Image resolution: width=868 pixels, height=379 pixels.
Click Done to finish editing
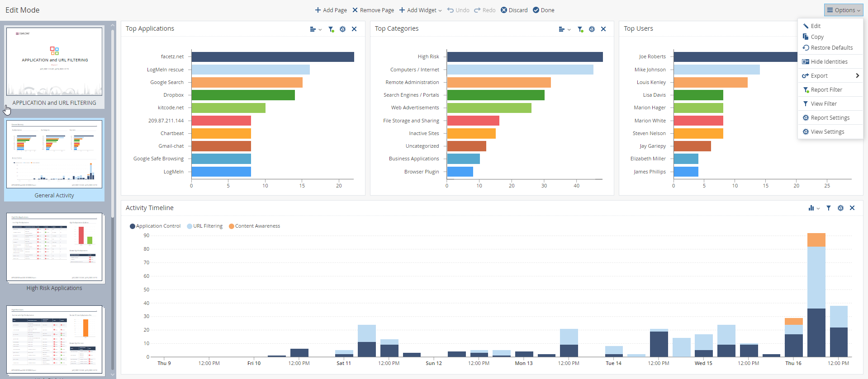click(543, 10)
